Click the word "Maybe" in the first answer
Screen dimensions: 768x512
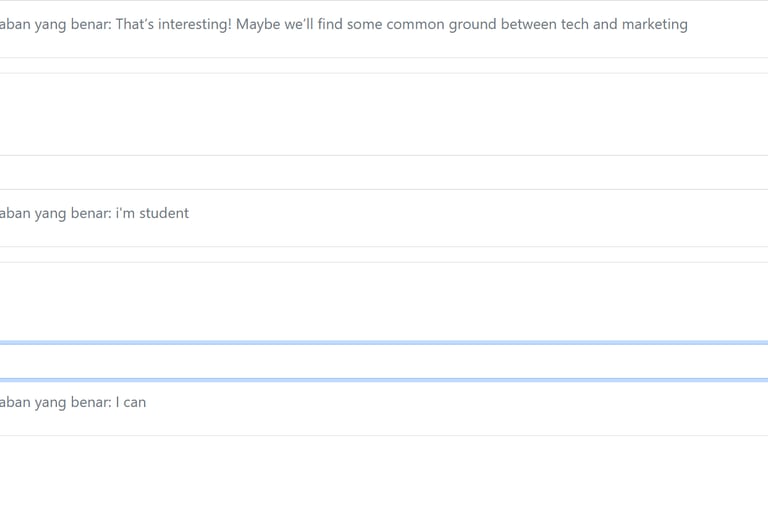point(257,24)
